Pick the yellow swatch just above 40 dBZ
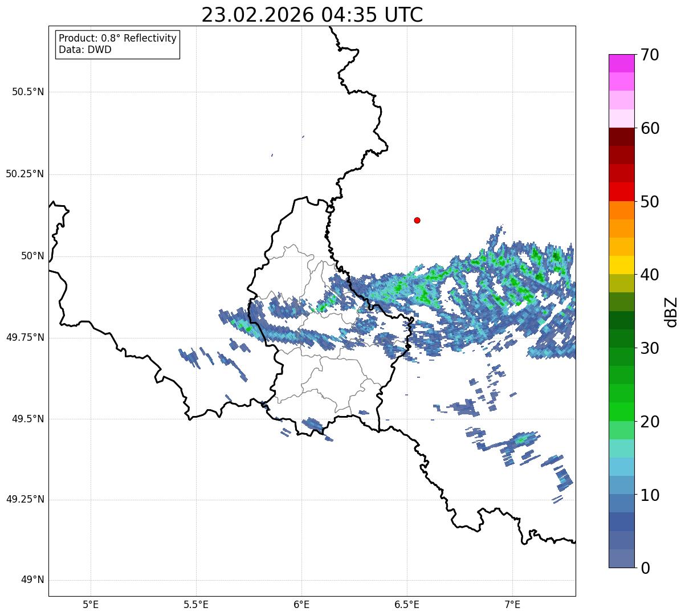The image size is (685, 616). 621,265
